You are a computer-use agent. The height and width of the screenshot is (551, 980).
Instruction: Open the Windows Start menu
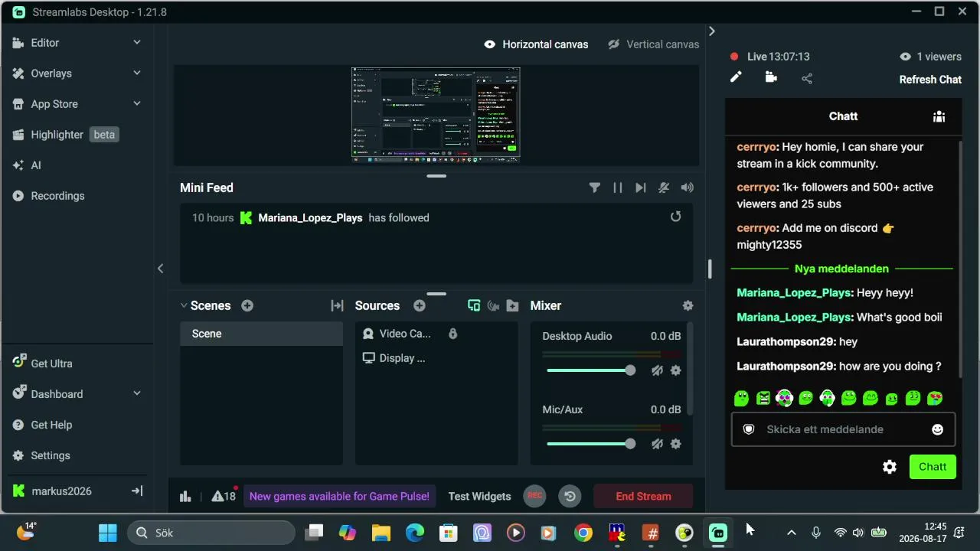pos(108,533)
